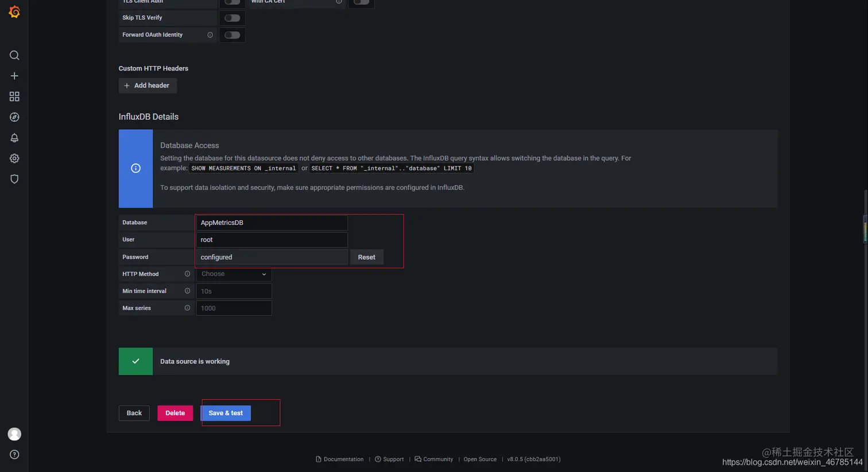The width and height of the screenshot is (868, 472).
Task: Open the Server Admin shield icon
Action: [14, 179]
